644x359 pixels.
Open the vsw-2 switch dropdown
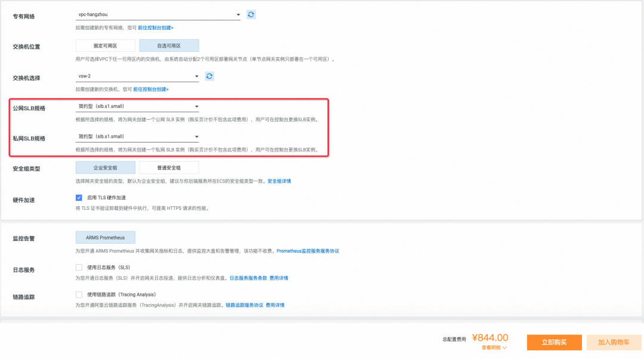click(137, 76)
